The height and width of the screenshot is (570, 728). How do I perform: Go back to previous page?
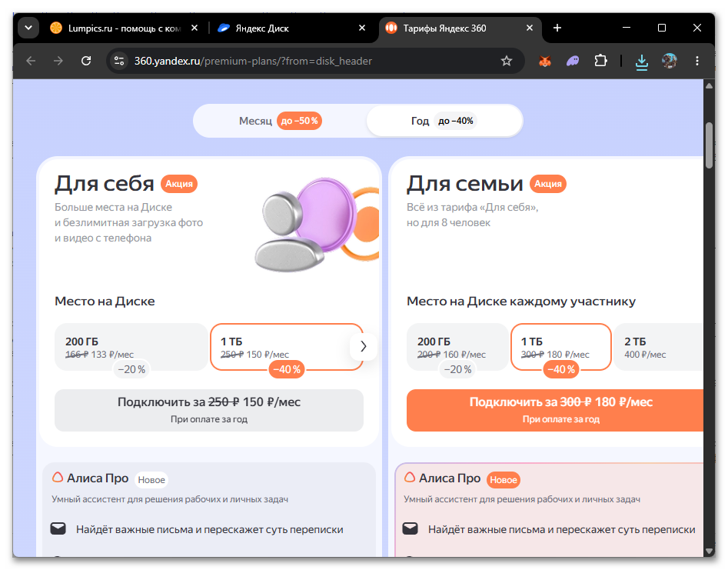31,61
